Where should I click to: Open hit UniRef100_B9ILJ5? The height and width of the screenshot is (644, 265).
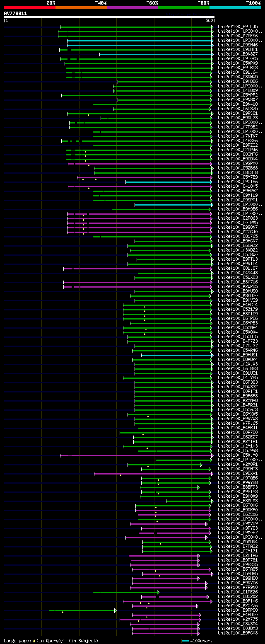[x=238, y=27]
